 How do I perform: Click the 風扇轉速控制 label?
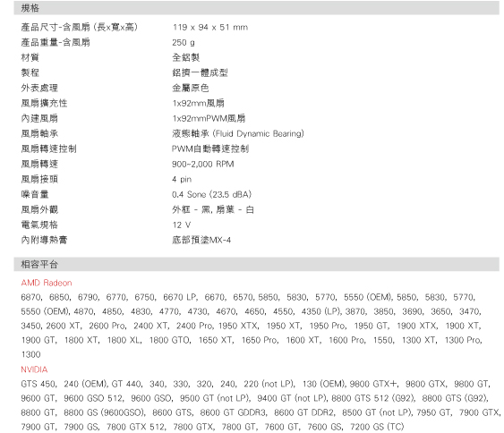pyautogui.click(x=48, y=149)
